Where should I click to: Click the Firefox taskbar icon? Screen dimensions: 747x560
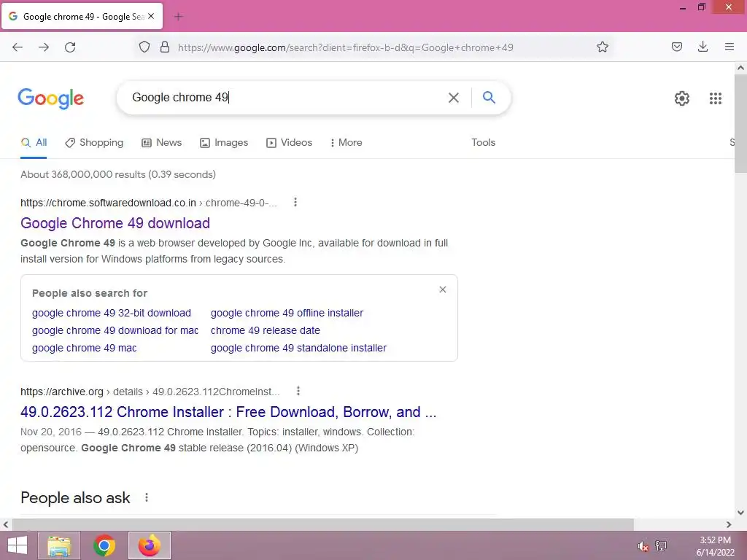(150, 545)
